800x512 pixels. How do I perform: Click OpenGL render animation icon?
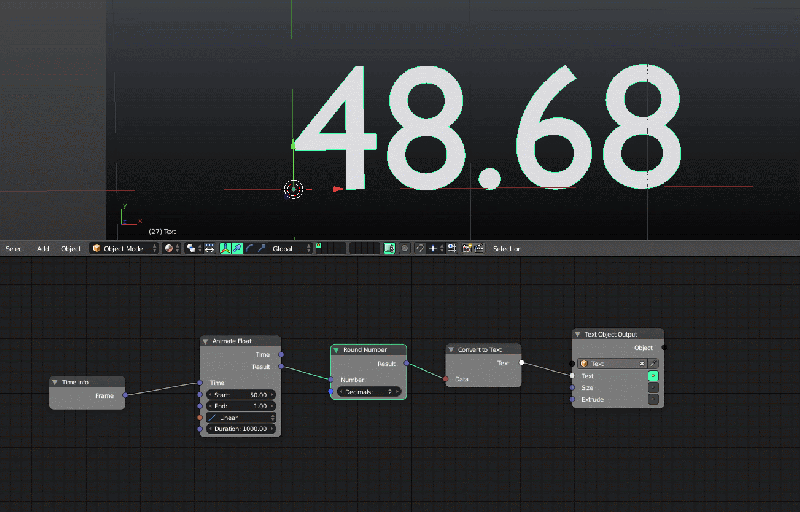(x=479, y=248)
